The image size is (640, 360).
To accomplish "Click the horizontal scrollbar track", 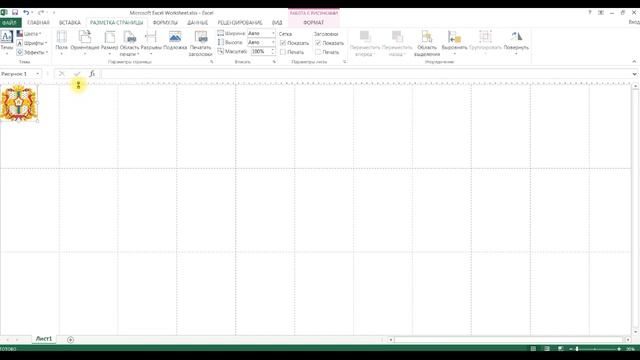I will [509, 340].
